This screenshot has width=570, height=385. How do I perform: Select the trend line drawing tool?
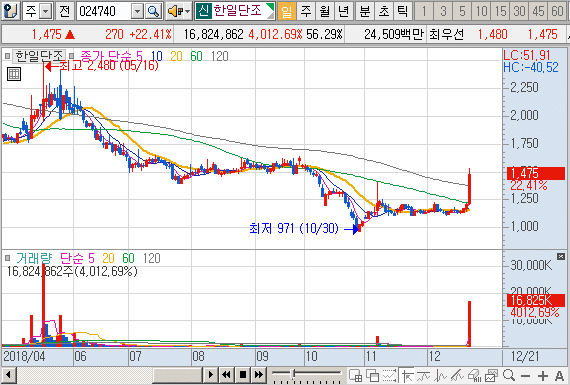coord(458,375)
